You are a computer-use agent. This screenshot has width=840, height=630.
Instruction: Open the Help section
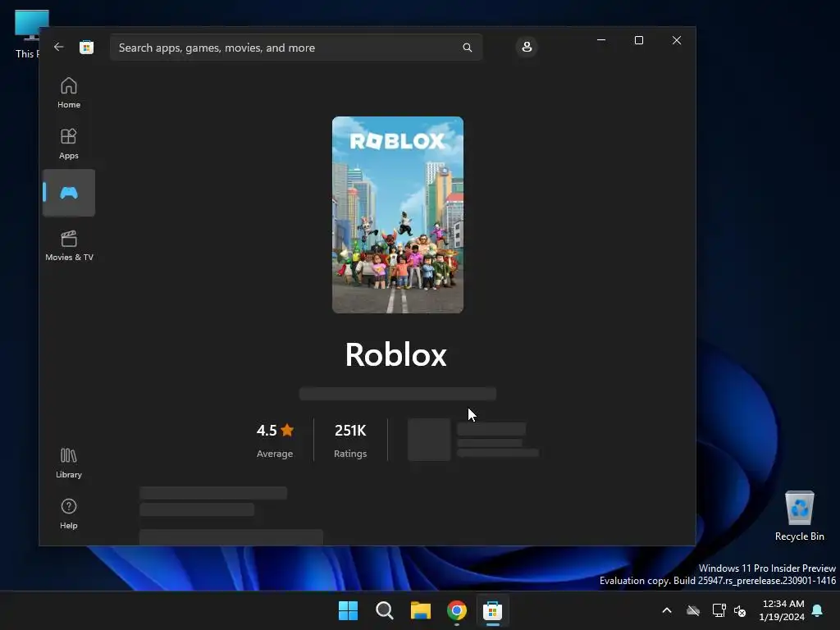pyautogui.click(x=69, y=514)
